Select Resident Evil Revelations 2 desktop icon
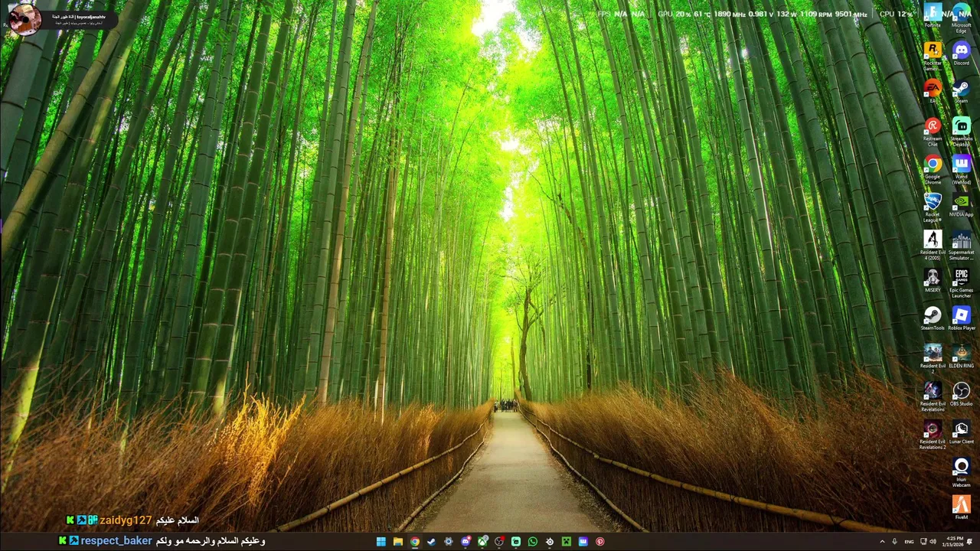 (933, 435)
